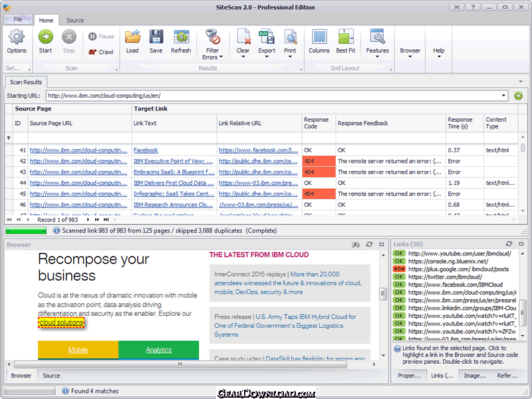Click the Mobile link in yellow banner
The height and width of the screenshot is (399, 532).
pos(78,350)
